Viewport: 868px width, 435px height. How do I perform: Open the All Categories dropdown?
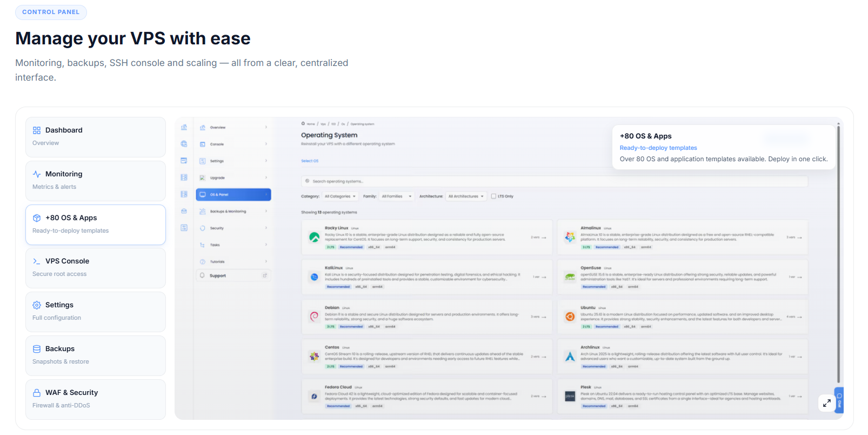(340, 196)
